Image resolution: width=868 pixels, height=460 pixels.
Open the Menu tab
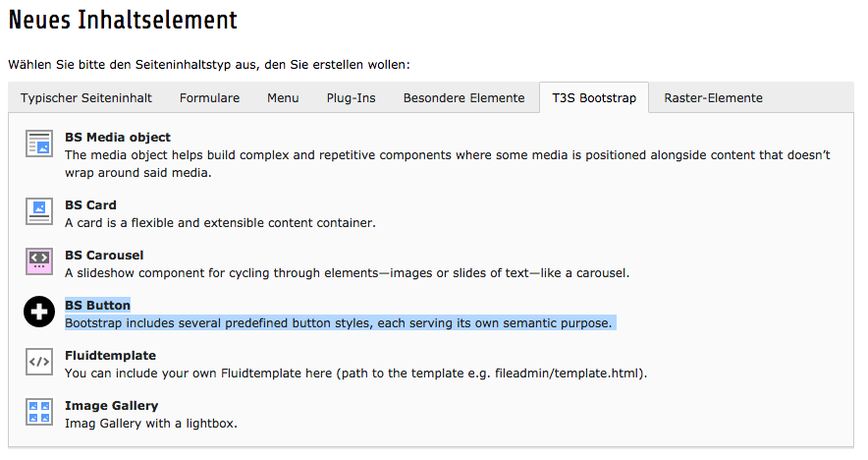click(x=283, y=98)
